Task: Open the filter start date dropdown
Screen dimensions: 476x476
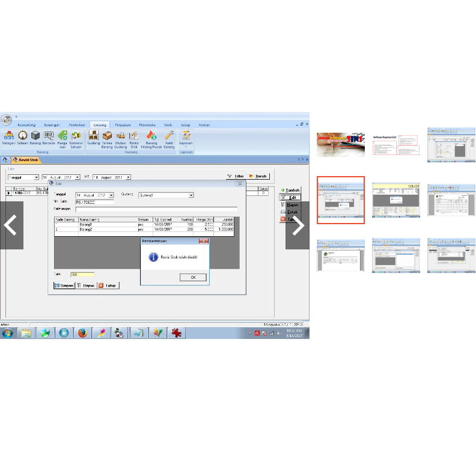Action: click(78, 177)
